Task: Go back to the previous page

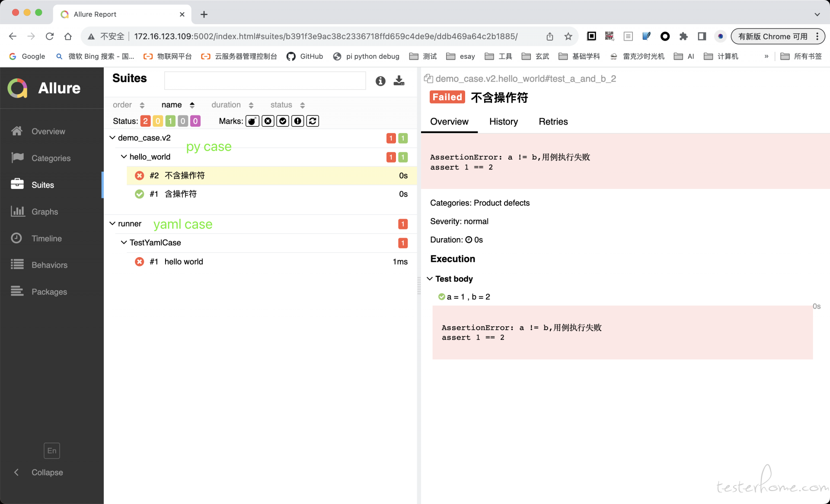Action: [13, 36]
